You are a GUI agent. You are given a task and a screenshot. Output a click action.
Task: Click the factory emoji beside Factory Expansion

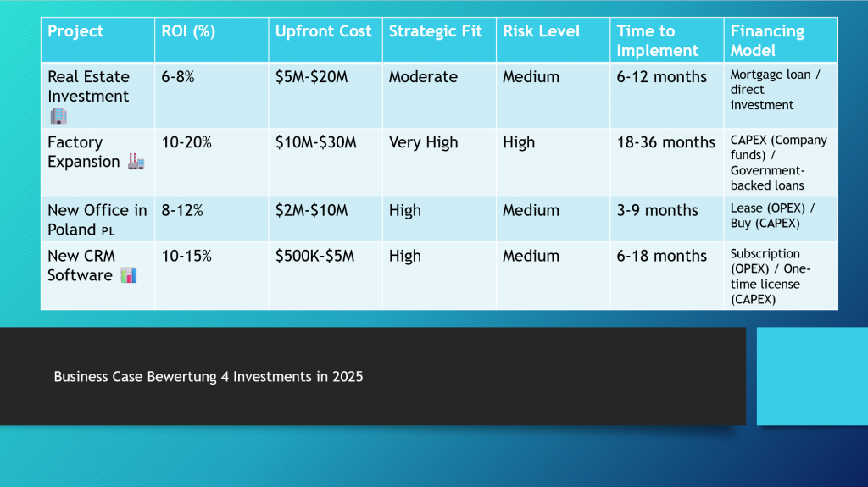[136, 162]
